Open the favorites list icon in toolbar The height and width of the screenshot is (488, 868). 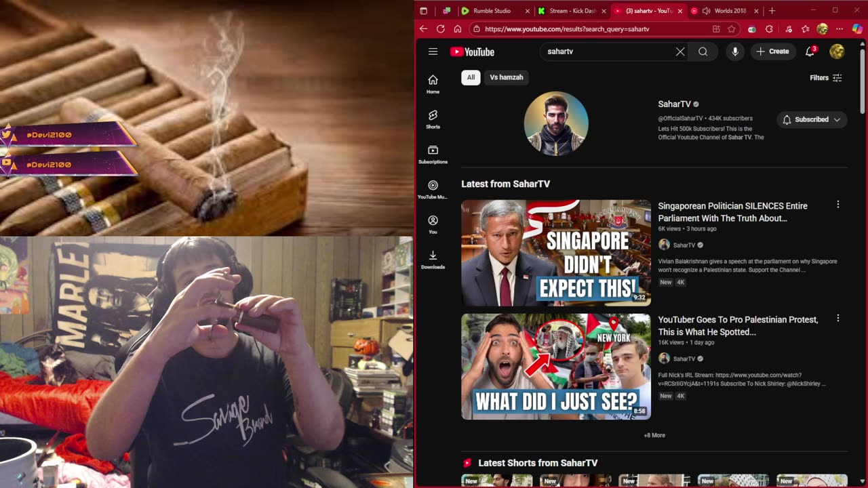[x=805, y=29]
